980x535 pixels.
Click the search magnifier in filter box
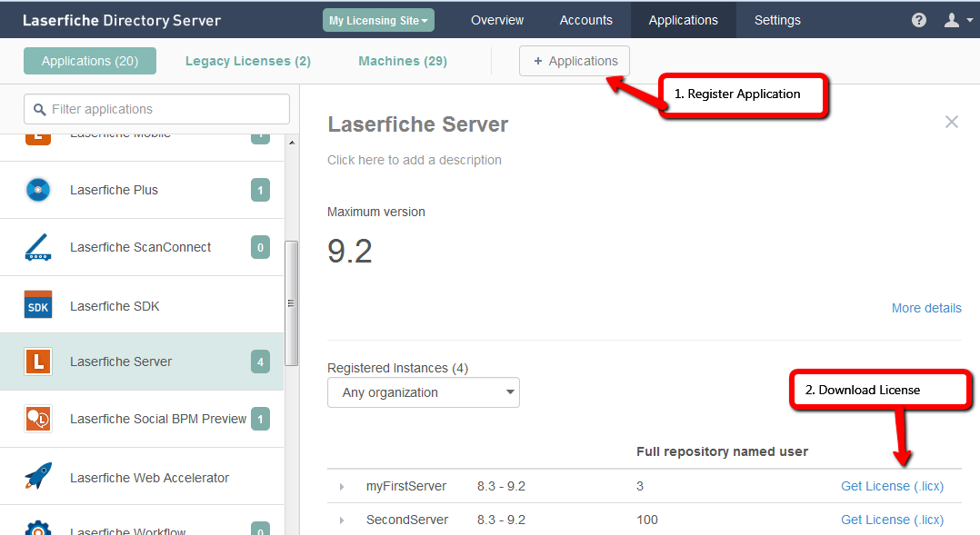(39, 109)
